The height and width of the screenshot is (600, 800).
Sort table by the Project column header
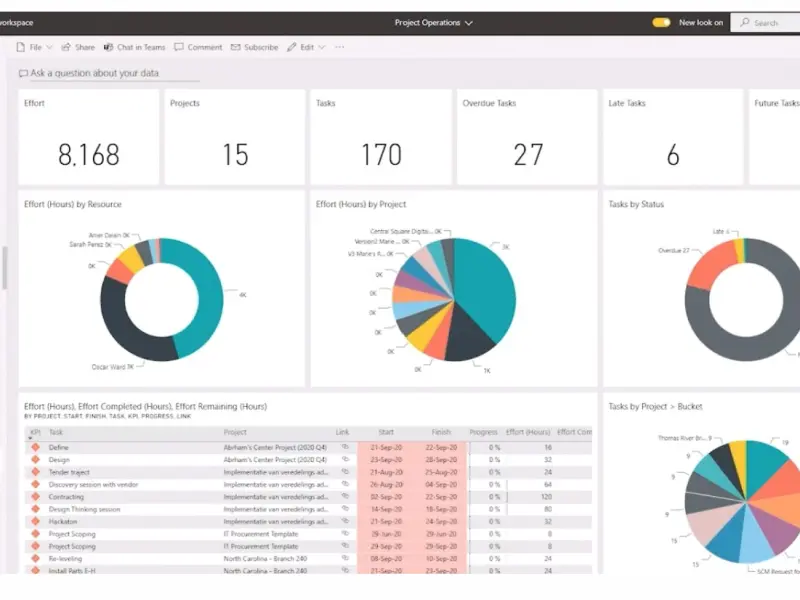point(235,433)
